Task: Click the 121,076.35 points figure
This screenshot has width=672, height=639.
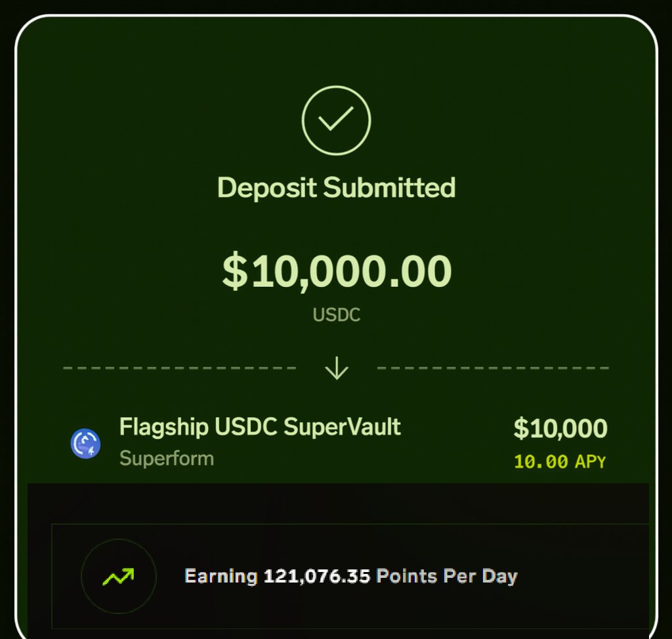Action: pos(317,577)
